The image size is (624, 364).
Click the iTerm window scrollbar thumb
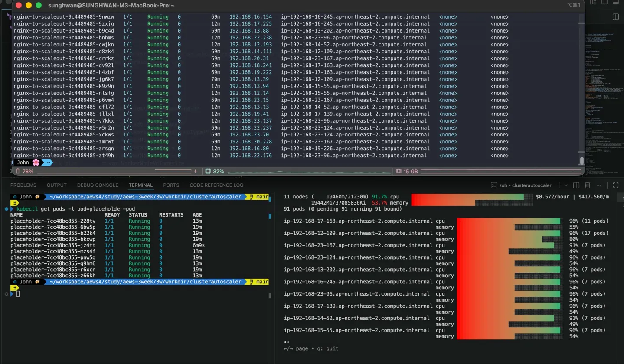[x=582, y=161]
